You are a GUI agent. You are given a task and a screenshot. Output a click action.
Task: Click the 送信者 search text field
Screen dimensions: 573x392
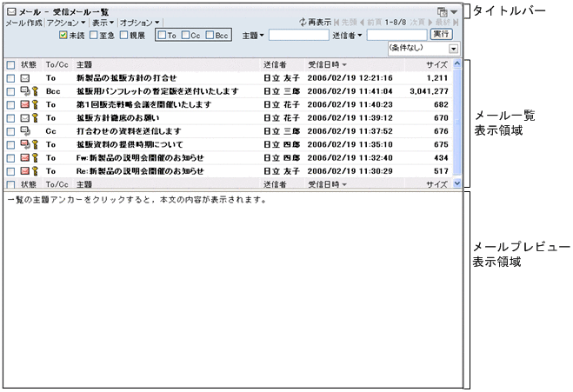[x=396, y=35]
